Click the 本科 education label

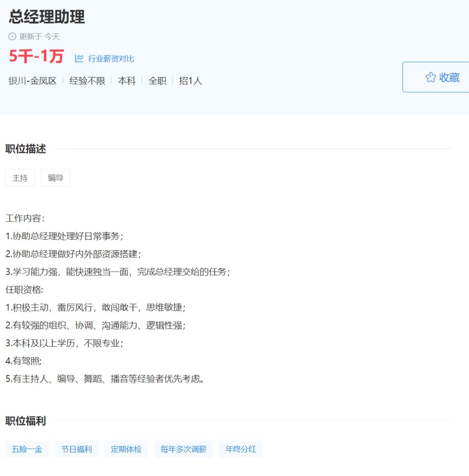point(127,81)
